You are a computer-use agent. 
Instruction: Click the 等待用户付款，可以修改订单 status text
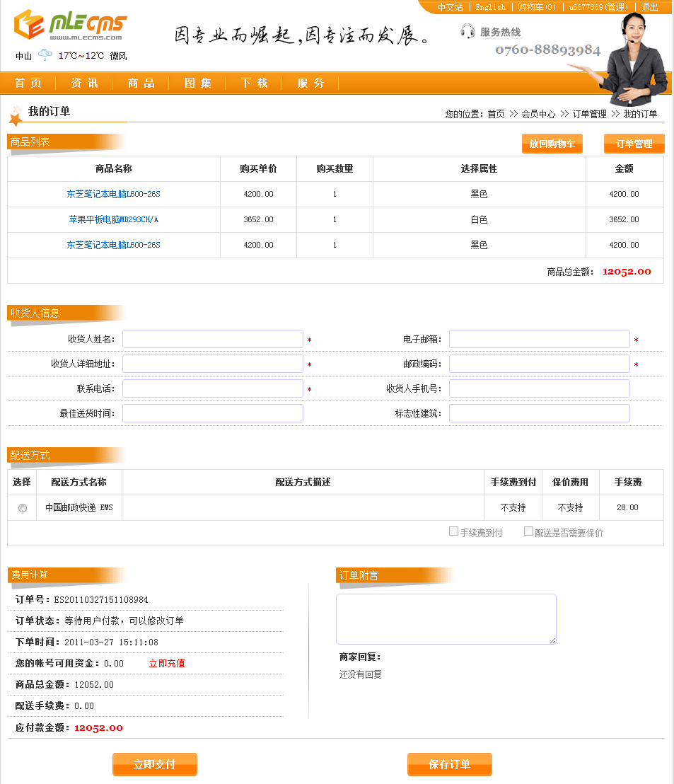click(x=124, y=621)
